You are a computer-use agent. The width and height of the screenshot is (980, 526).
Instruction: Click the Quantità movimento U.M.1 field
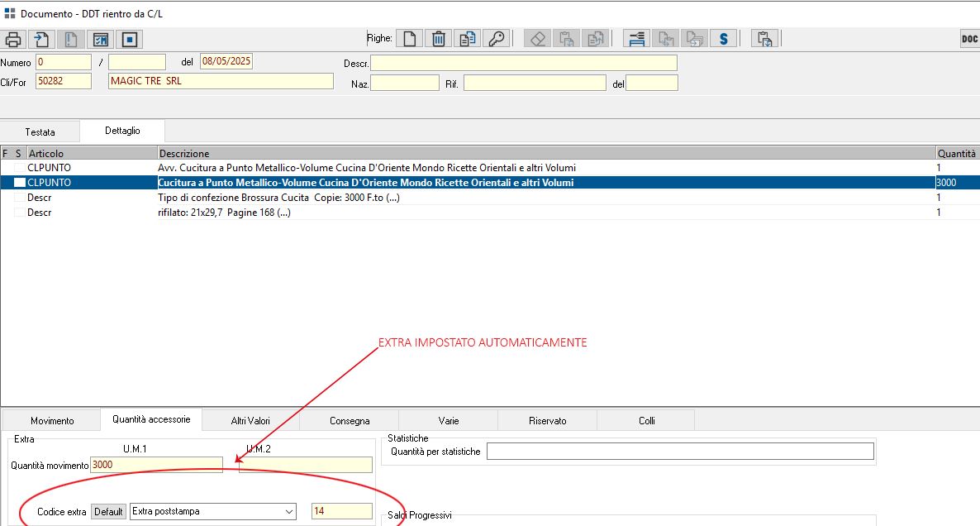point(157,465)
